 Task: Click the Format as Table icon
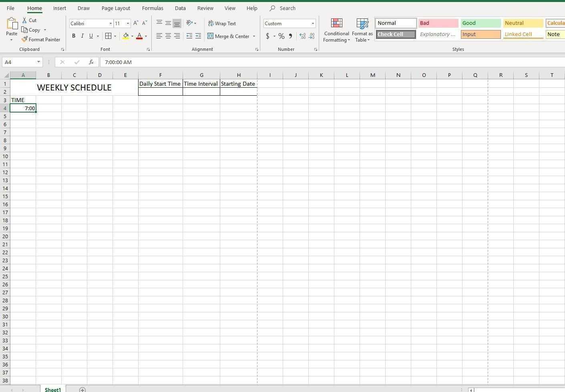[x=362, y=30]
